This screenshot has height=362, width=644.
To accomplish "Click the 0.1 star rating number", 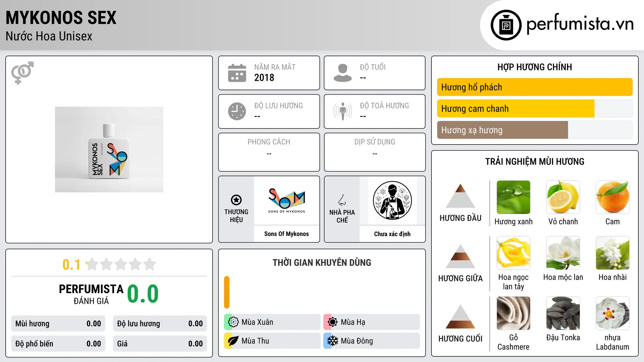I will 71,265.
